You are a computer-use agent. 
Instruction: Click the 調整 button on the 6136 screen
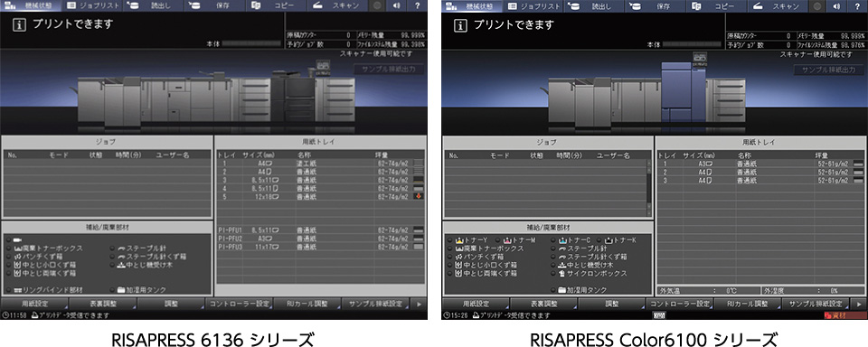[x=171, y=304]
